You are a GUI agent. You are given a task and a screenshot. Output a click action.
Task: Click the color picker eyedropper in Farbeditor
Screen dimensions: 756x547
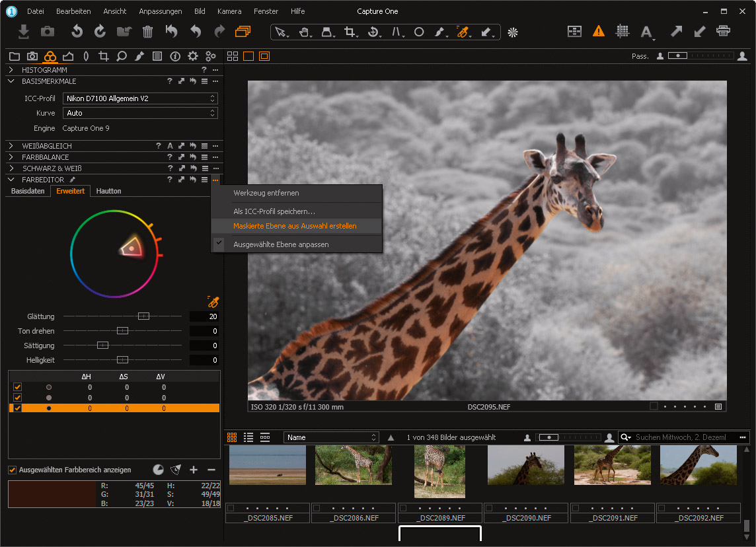(213, 303)
